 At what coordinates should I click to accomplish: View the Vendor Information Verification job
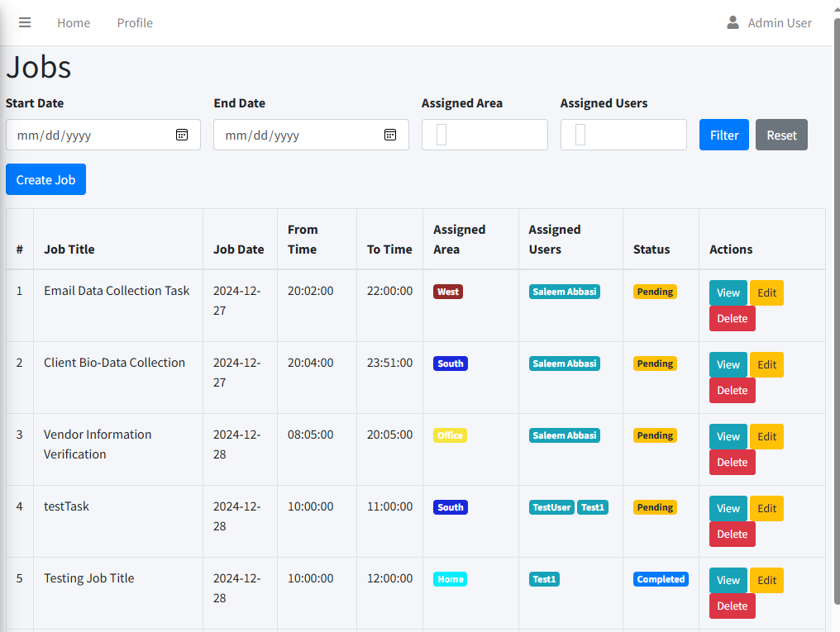tap(728, 437)
